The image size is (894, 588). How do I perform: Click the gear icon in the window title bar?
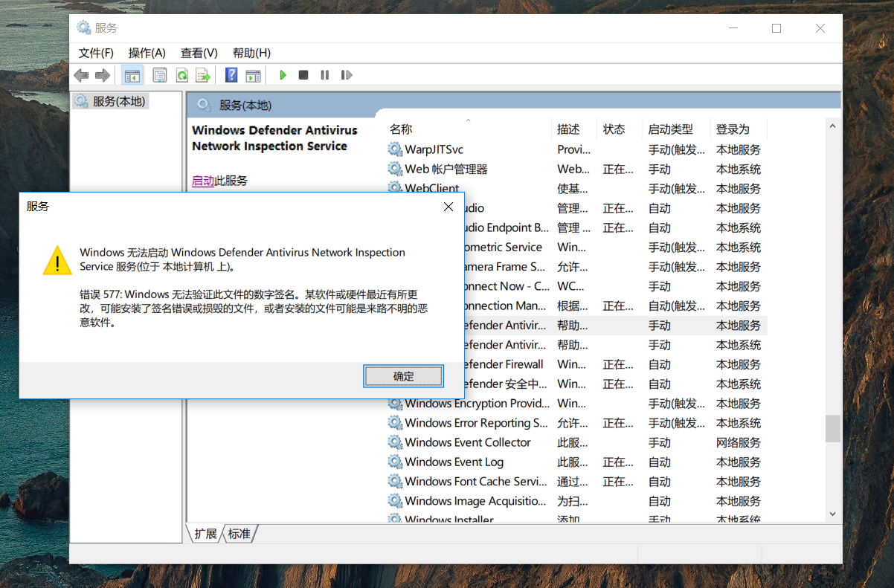pyautogui.click(x=84, y=28)
